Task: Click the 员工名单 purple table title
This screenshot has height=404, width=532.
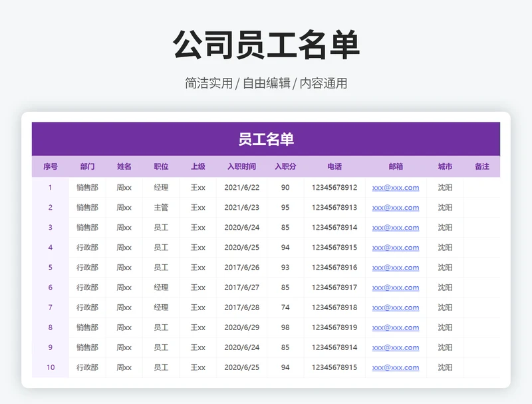Action: pyautogui.click(x=266, y=139)
